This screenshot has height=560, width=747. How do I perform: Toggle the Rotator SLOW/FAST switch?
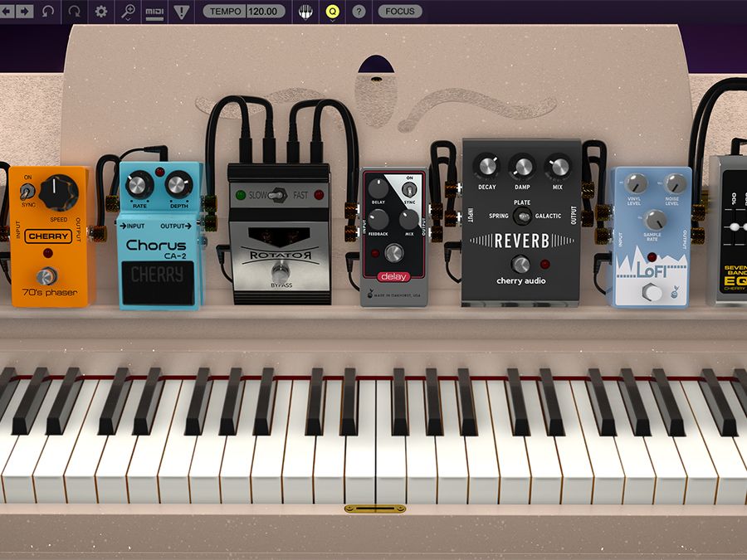[279, 195]
